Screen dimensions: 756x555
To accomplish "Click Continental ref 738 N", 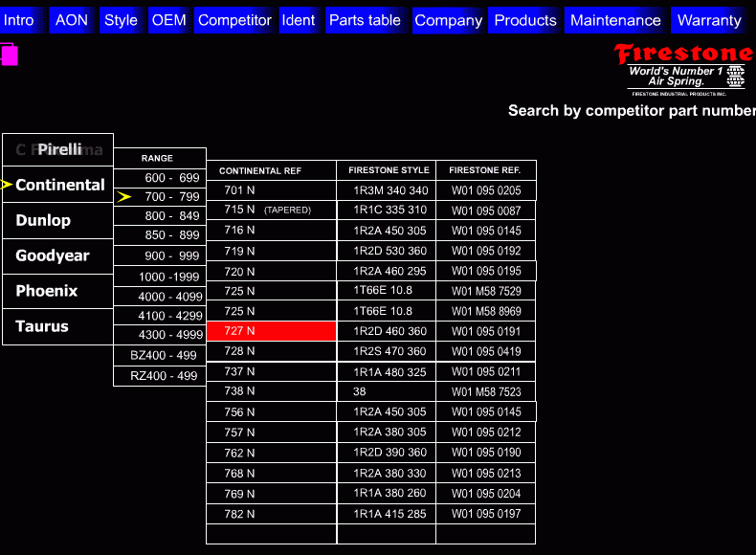I will tap(272, 391).
